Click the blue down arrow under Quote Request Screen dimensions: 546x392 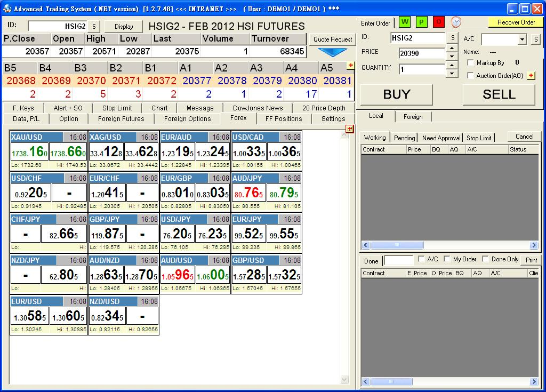tap(332, 52)
